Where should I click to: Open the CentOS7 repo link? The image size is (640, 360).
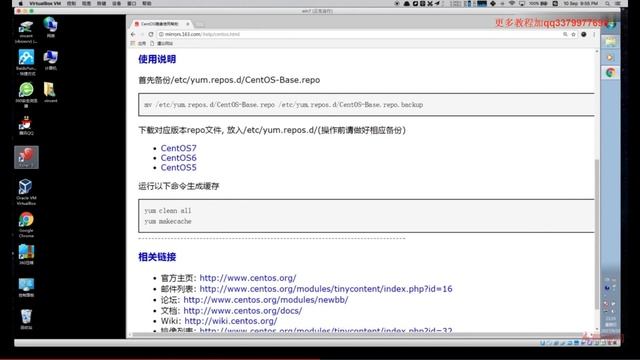click(178, 148)
